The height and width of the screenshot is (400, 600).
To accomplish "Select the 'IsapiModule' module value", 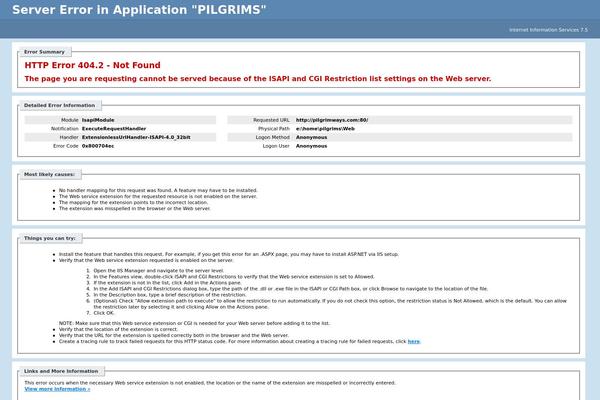I will click(x=98, y=120).
